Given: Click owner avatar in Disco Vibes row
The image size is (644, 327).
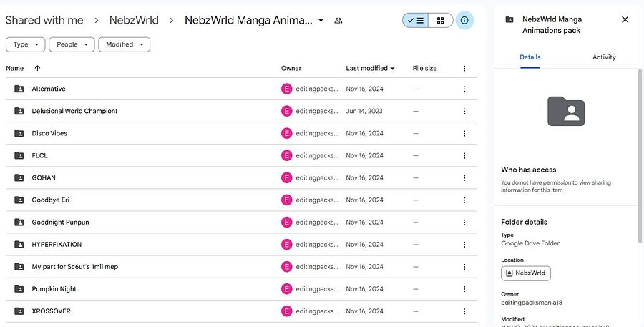Looking at the screenshot, I should (287, 133).
